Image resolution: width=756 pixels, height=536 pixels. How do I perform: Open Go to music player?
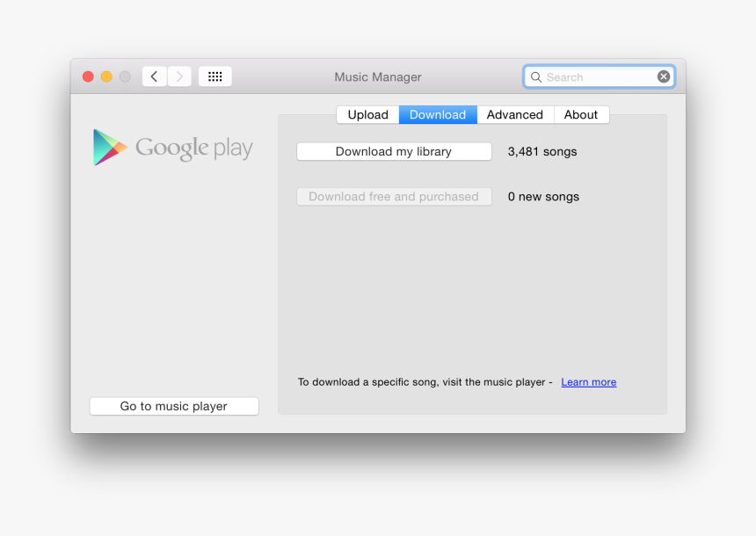[173, 406]
